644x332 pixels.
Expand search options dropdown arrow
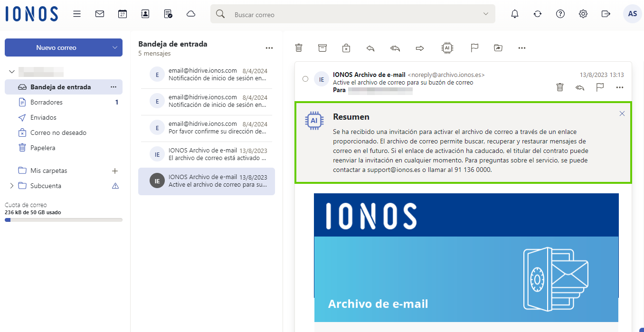pos(486,14)
